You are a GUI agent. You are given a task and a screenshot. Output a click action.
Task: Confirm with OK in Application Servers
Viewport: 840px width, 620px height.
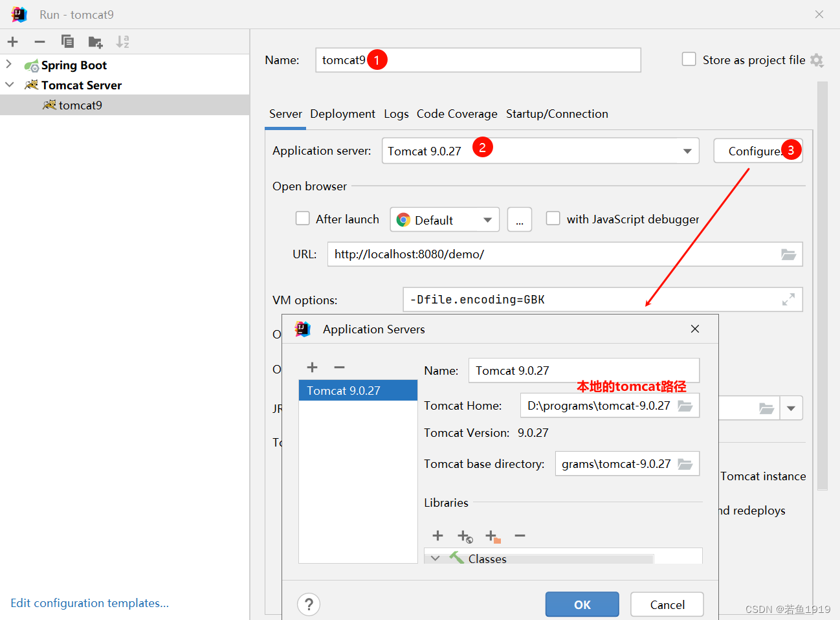[582, 604]
